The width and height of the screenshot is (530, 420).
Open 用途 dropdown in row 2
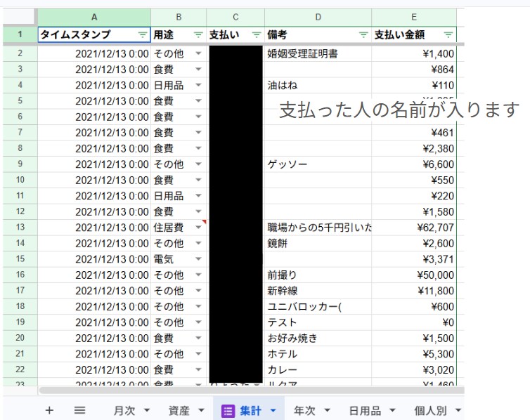click(x=198, y=53)
